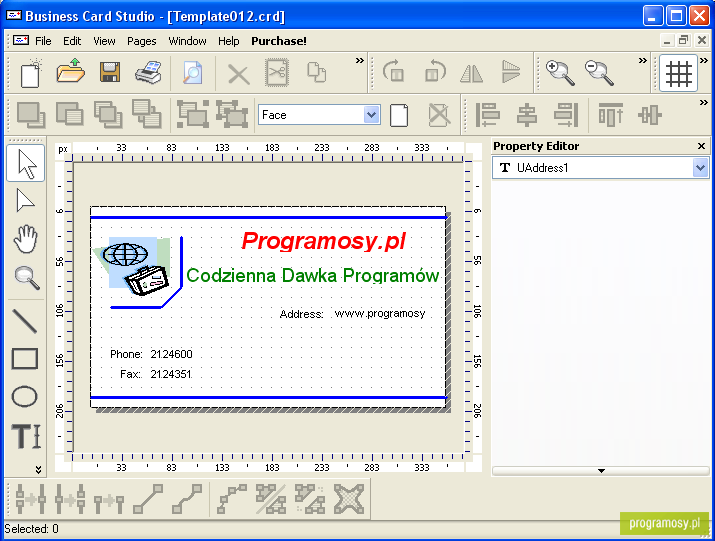Select the text tool
This screenshot has height=541, width=715.
(26, 436)
